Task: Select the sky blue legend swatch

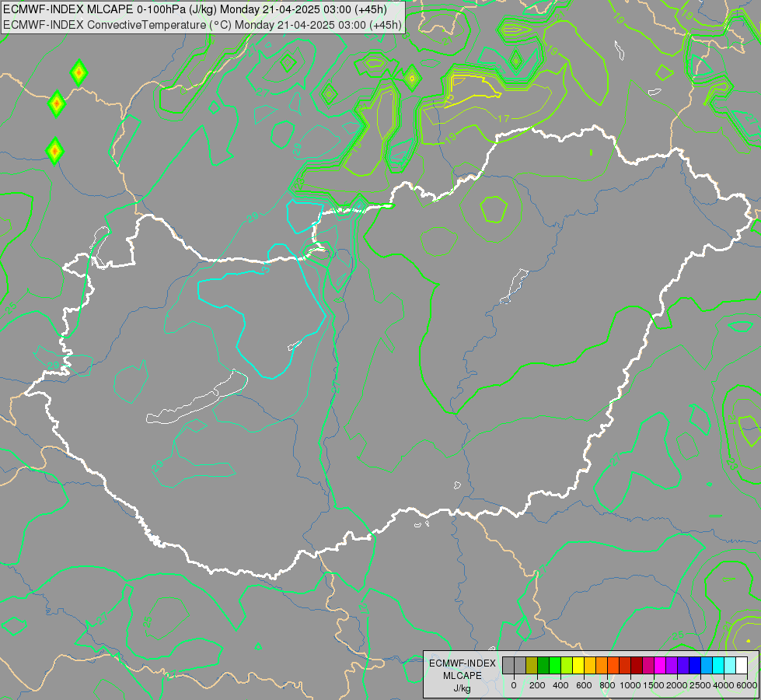Action: (x=707, y=665)
